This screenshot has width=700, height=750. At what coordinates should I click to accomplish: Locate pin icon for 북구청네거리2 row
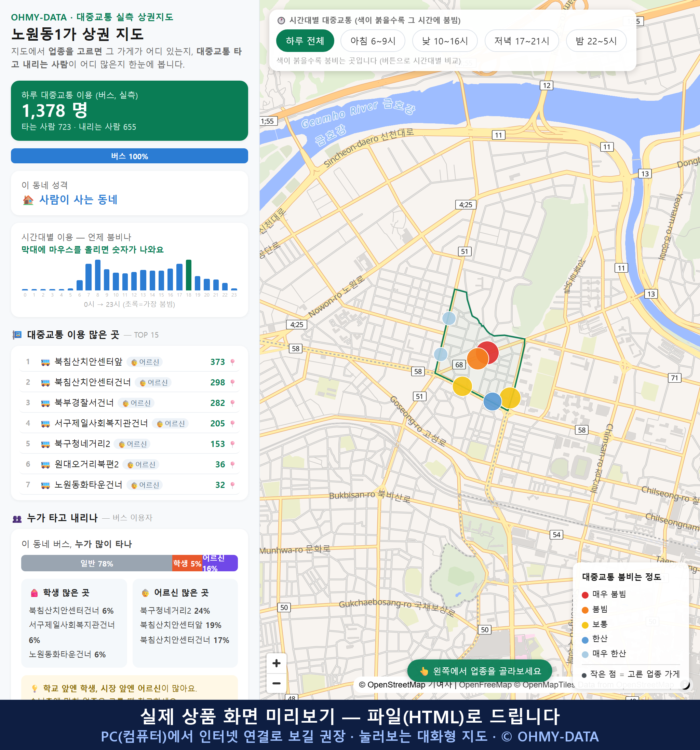(x=232, y=444)
